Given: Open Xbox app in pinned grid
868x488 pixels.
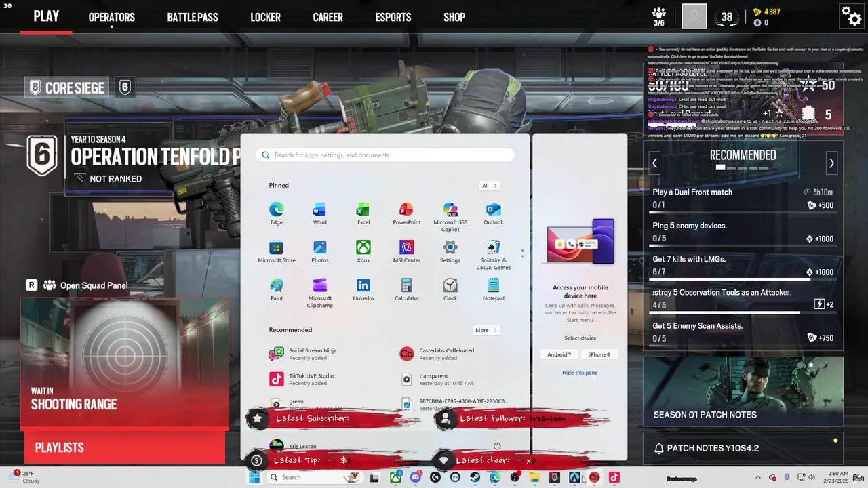Looking at the screenshot, I should click(x=363, y=251).
